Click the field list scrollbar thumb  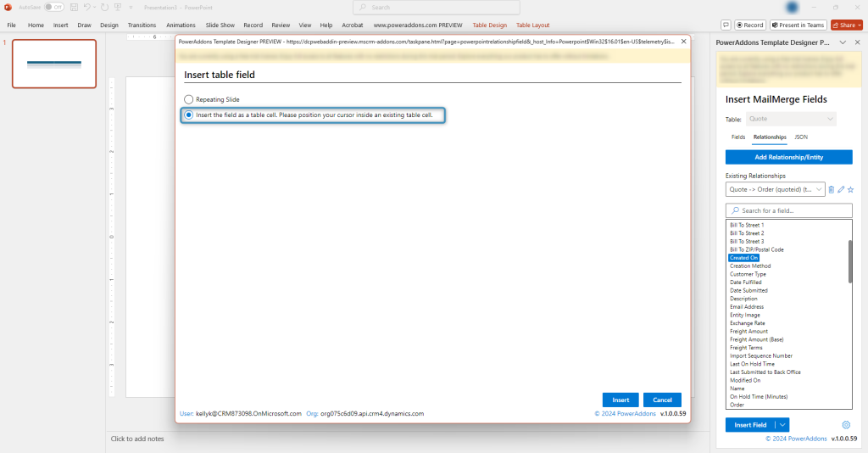pos(849,261)
